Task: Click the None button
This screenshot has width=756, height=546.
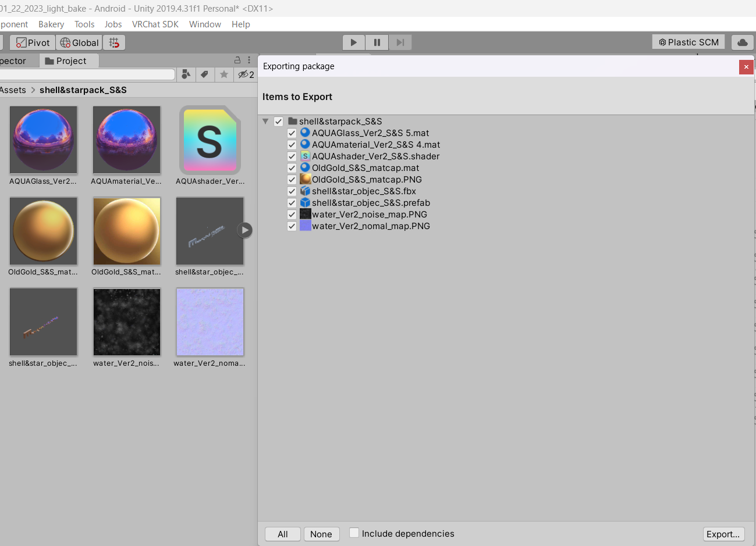Action: click(321, 534)
